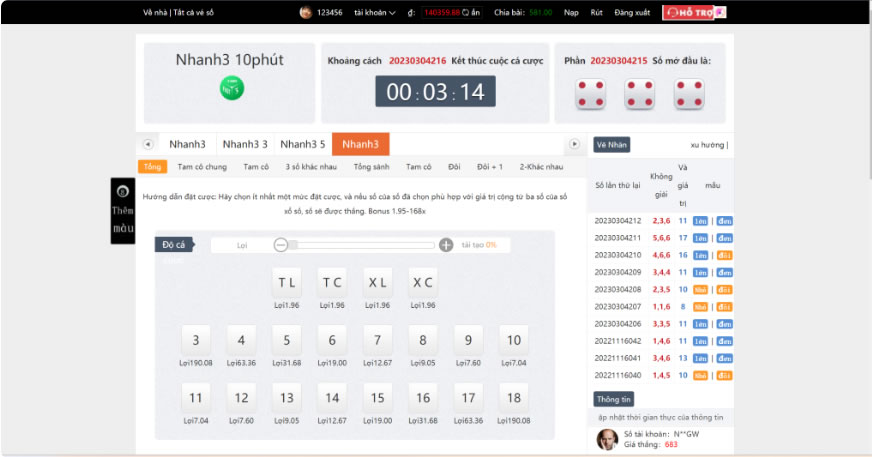Open the 2-Khác nhau bet type
872x457 pixels.
tap(541, 167)
